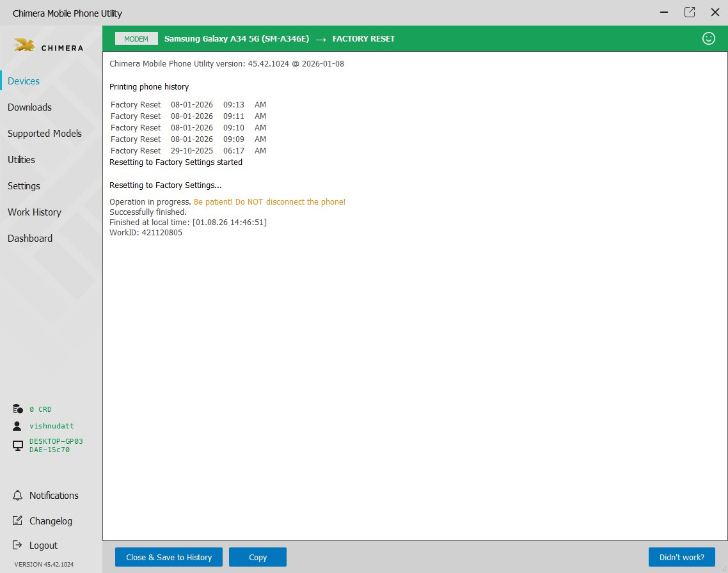Click the Printing phone history line
Viewport: 728px width, 573px height.
(x=149, y=87)
